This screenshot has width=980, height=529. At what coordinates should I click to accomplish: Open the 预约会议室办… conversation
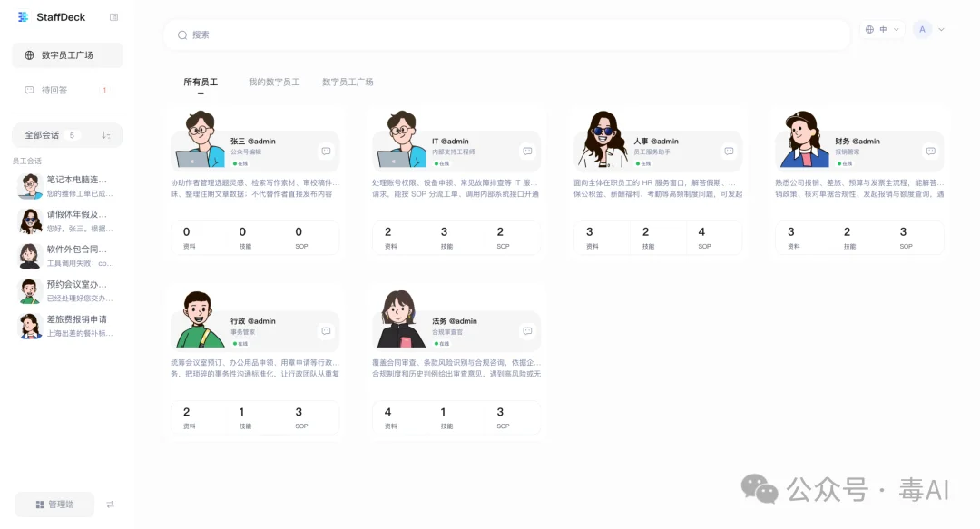[x=67, y=290]
